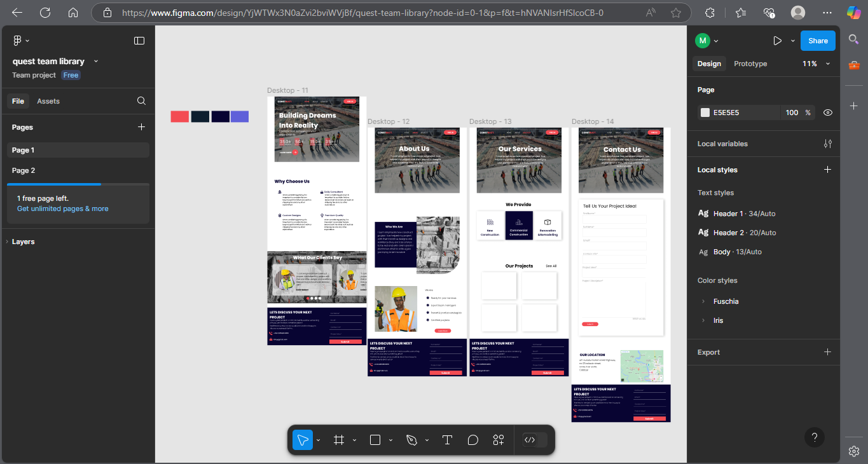Select the Rectangle shape tool
Image resolution: width=868 pixels, height=464 pixels.
[375, 440]
